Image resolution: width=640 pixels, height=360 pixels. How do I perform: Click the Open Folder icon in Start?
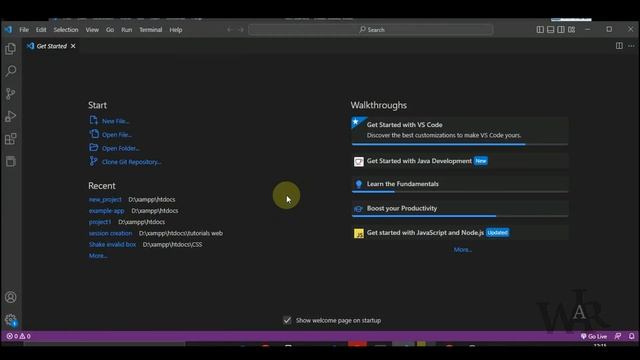(93, 147)
